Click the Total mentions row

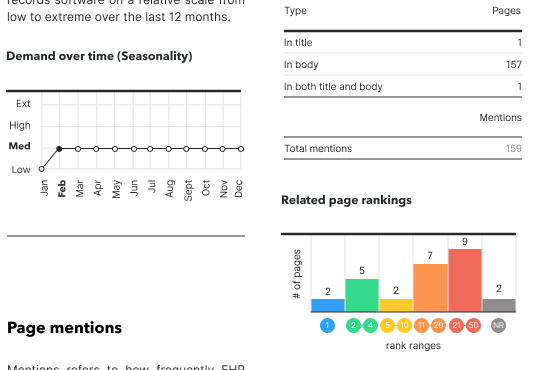pos(403,149)
